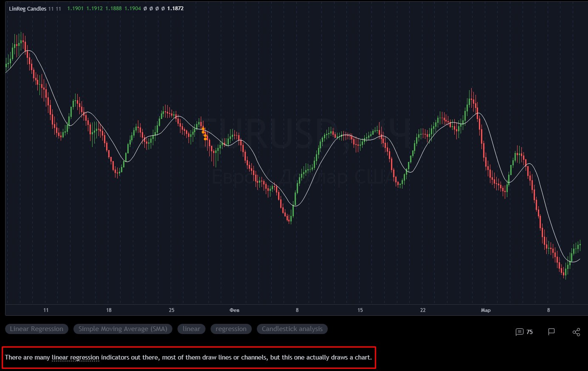
Task: Click the flag icon below the chart
Action: pos(551,332)
